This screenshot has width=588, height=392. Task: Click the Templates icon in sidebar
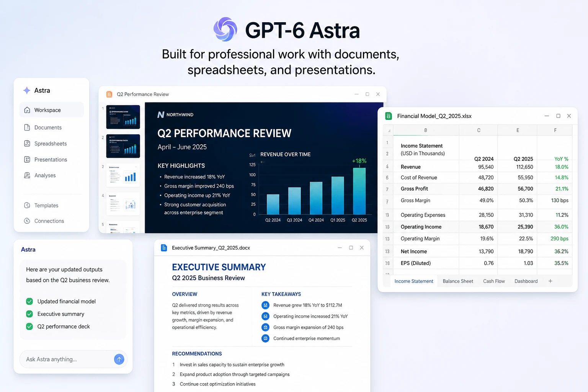[x=27, y=205]
